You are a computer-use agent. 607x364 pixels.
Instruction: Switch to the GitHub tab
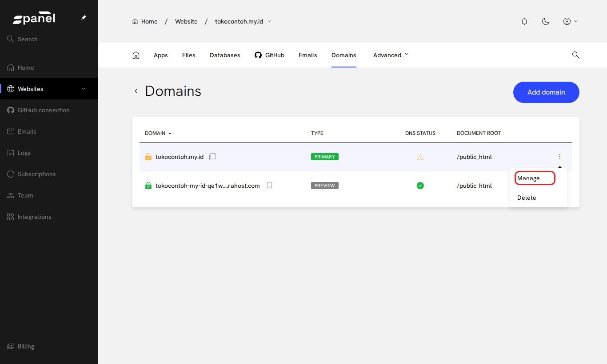(x=269, y=55)
